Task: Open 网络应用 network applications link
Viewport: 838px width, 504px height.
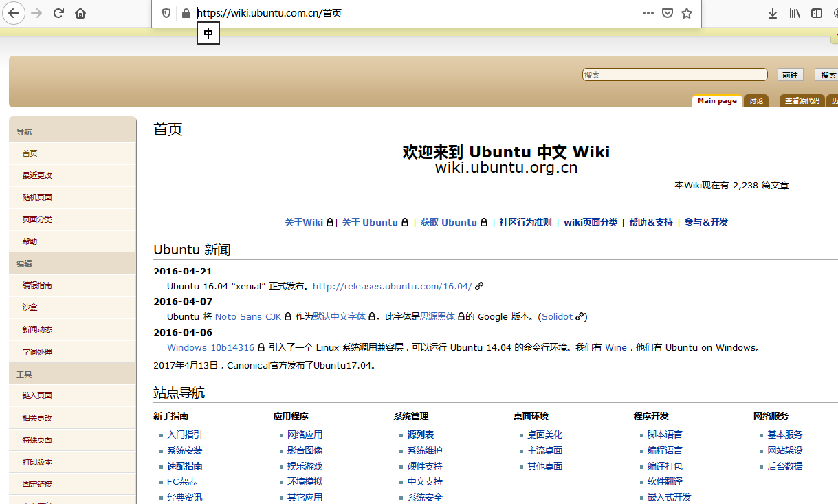Action: (x=305, y=435)
